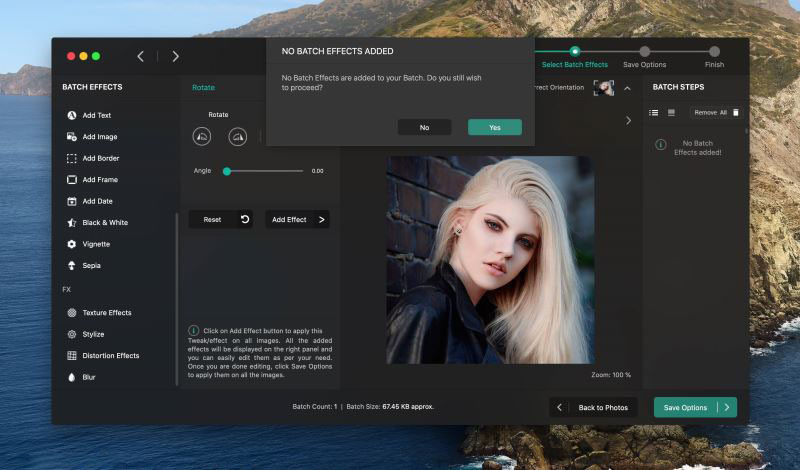Screen dimensions: 800x470
Task: Open the Rotate tab
Action: click(203, 88)
